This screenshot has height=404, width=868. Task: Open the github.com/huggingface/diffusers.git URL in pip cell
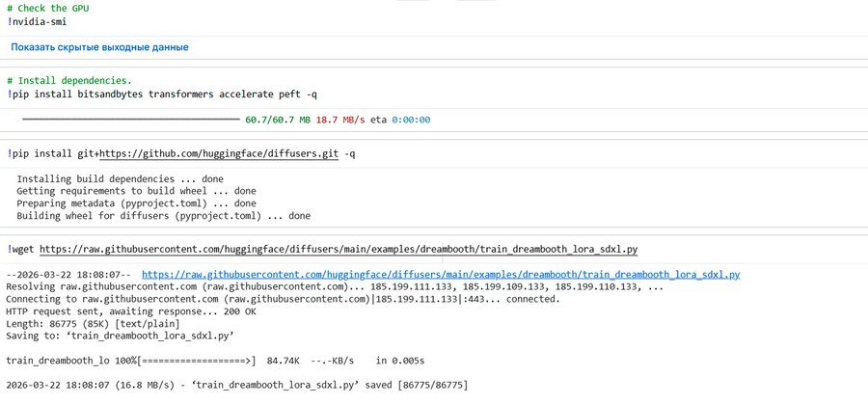click(x=219, y=154)
